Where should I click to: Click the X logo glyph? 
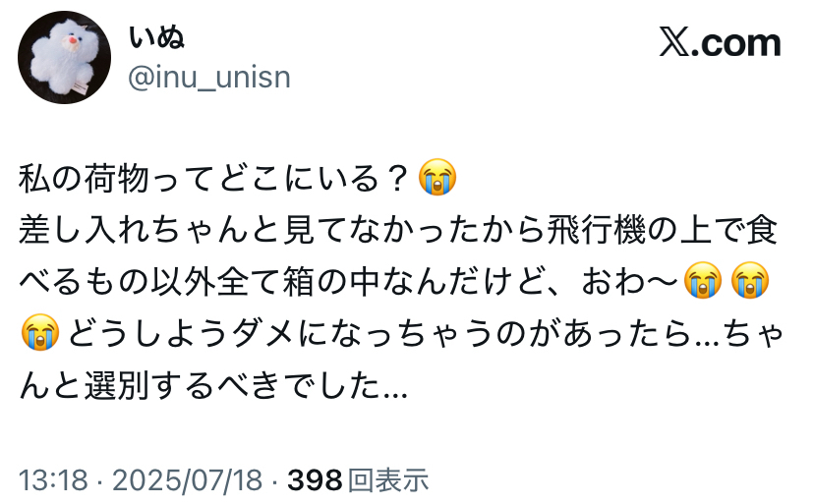676,43
